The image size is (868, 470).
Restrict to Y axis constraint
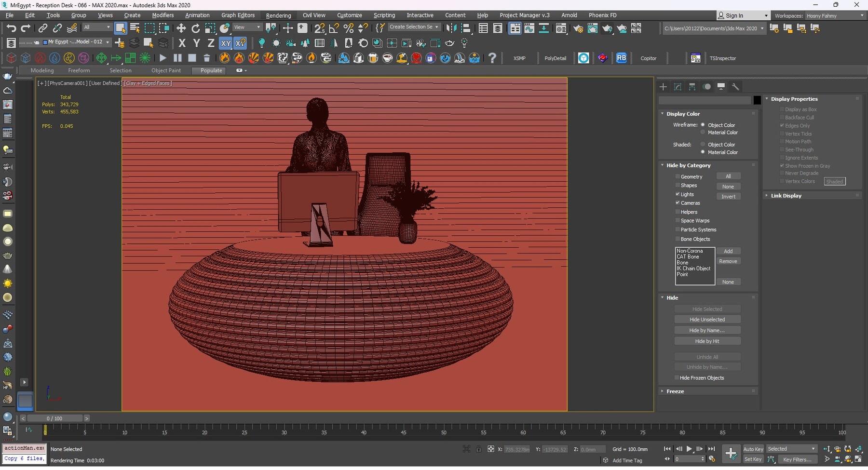(x=196, y=43)
